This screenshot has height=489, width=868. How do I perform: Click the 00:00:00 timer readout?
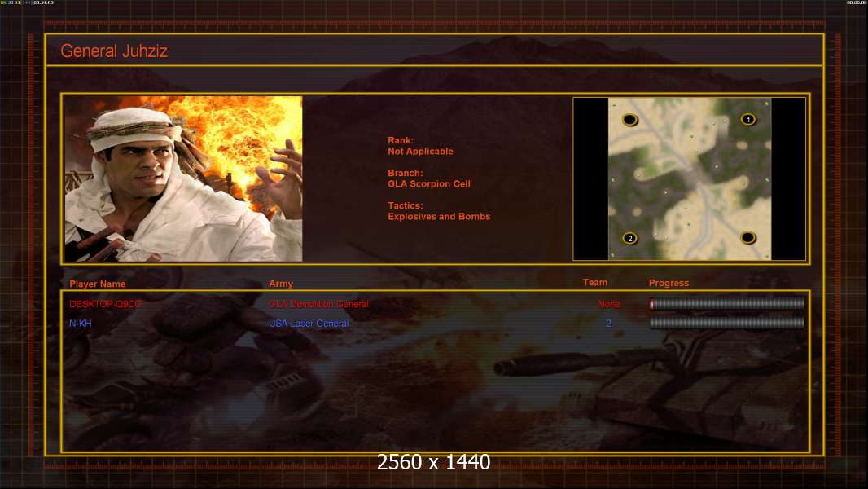[856, 2]
